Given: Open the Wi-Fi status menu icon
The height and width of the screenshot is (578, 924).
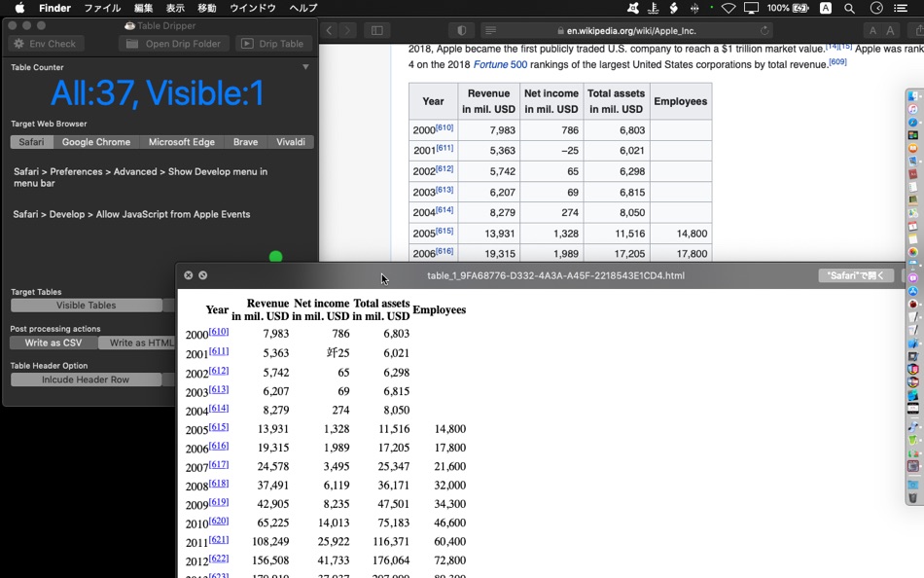Looking at the screenshot, I should click(x=729, y=8).
